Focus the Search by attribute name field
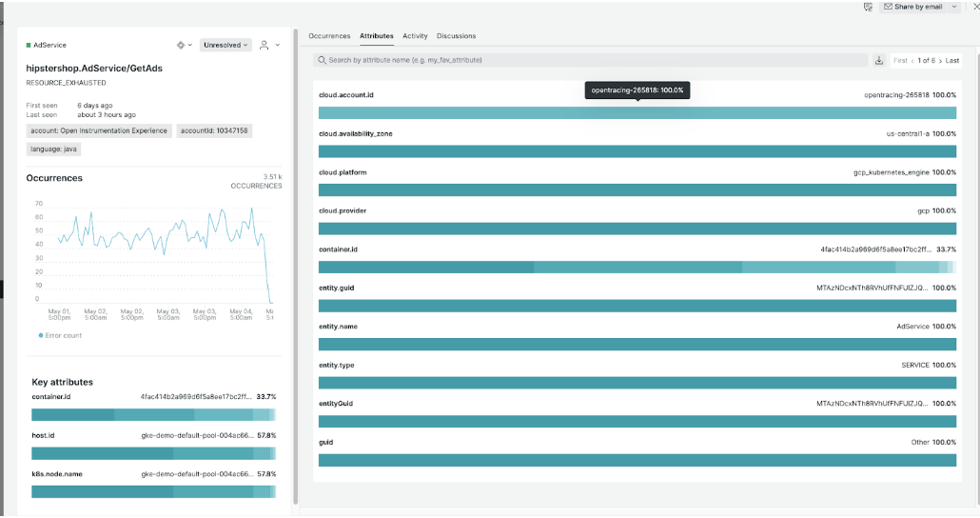 pos(590,60)
